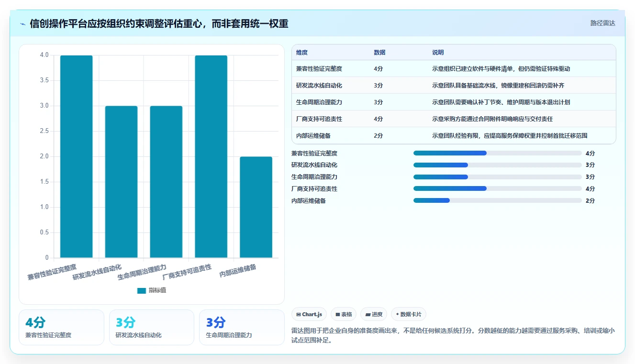
Task: Click the 兼容性验证完整度 progress bar
Action: (498, 153)
